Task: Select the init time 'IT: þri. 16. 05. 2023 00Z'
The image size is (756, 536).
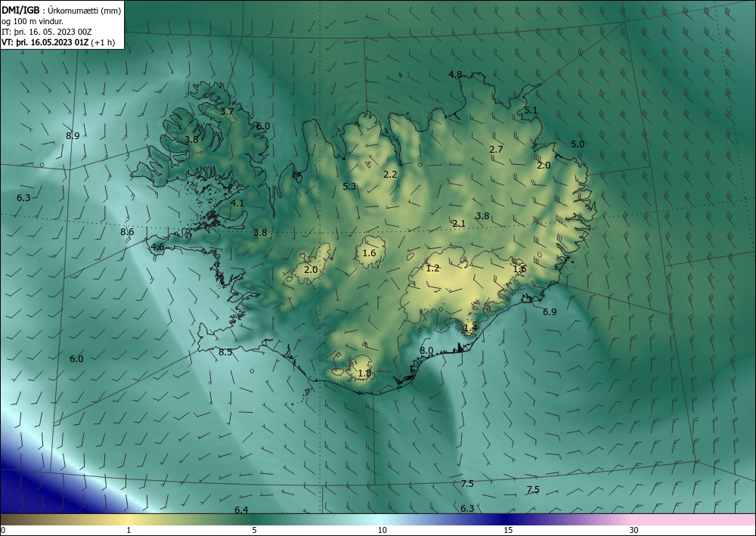Action: tap(46, 32)
